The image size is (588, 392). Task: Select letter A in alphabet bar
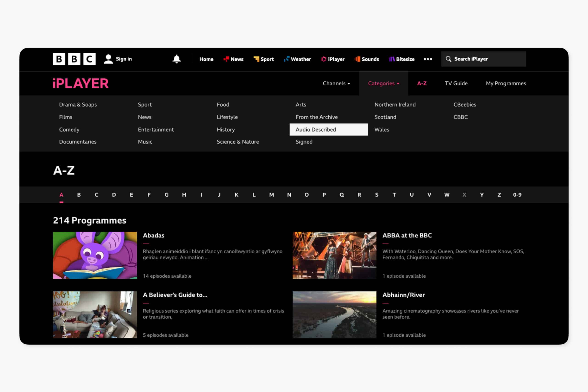[x=61, y=195]
